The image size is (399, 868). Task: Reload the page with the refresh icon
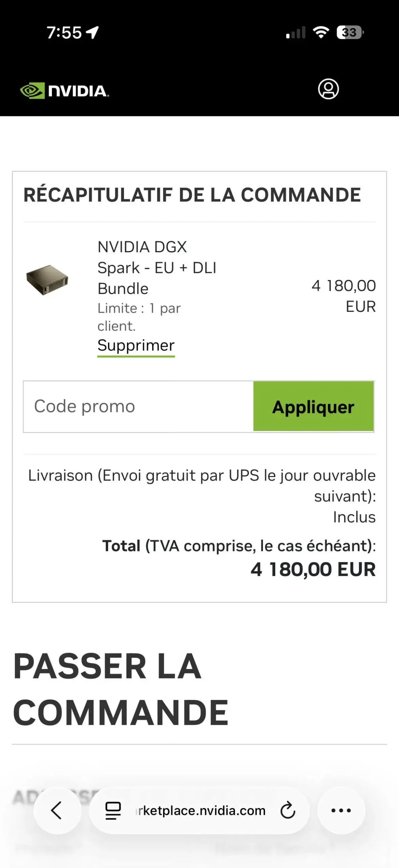click(x=288, y=810)
